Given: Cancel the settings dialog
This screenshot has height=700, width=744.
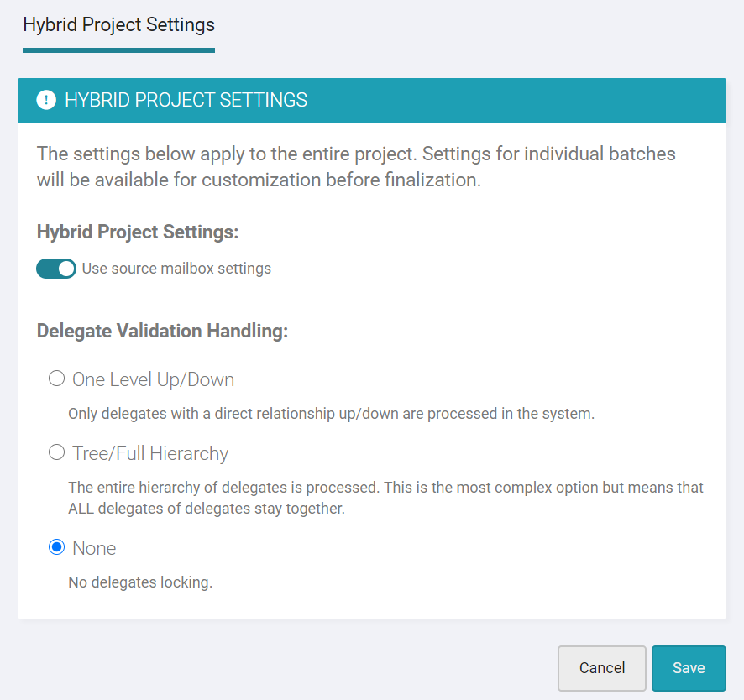Looking at the screenshot, I should click(x=601, y=668).
